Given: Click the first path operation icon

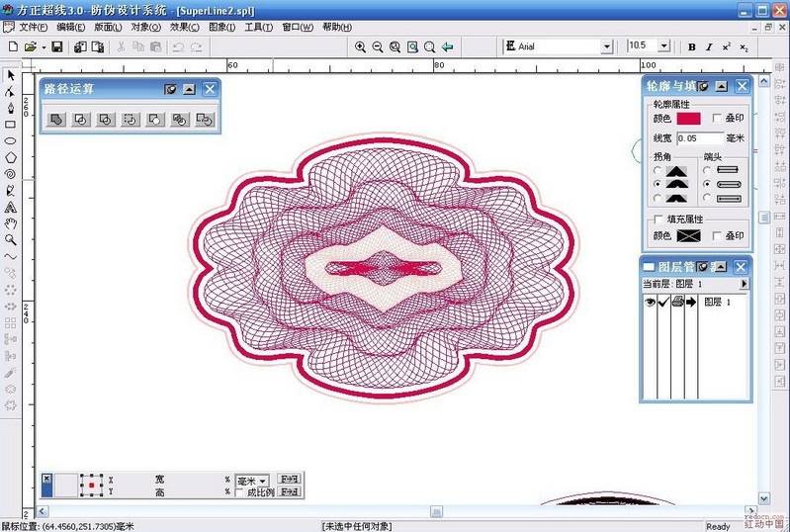Looking at the screenshot, I should 56,120.
